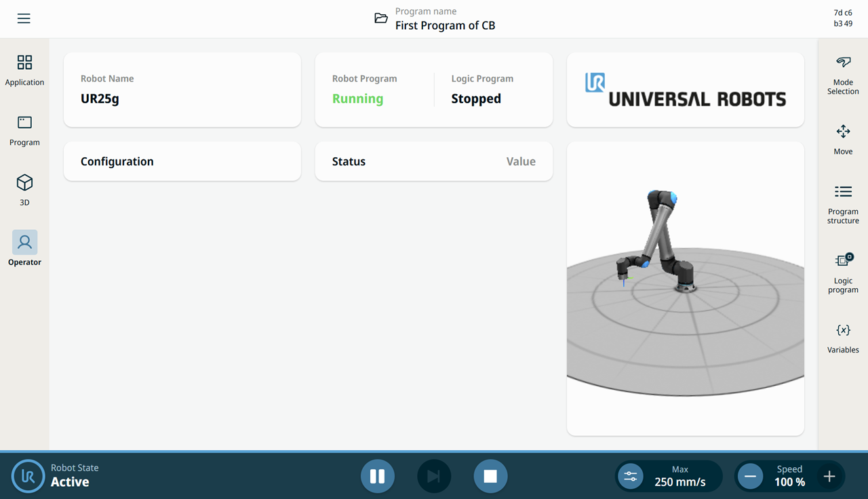Increase speed with the plus button
The image size is (868, 499).
829,476
